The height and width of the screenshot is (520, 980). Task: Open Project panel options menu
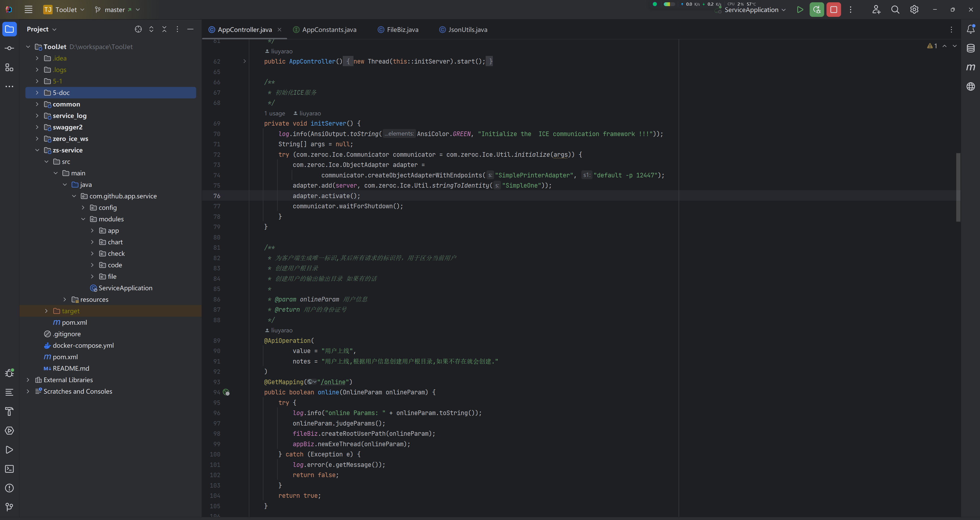click(177, 29)
